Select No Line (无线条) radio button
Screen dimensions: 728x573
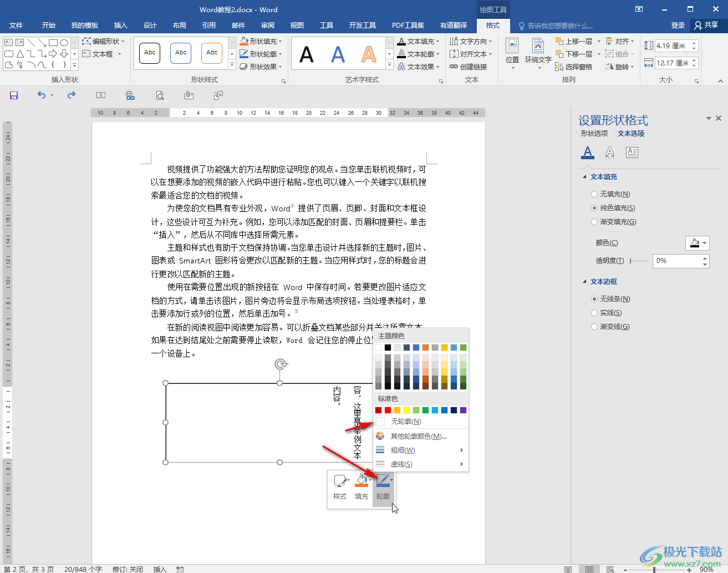594,299
